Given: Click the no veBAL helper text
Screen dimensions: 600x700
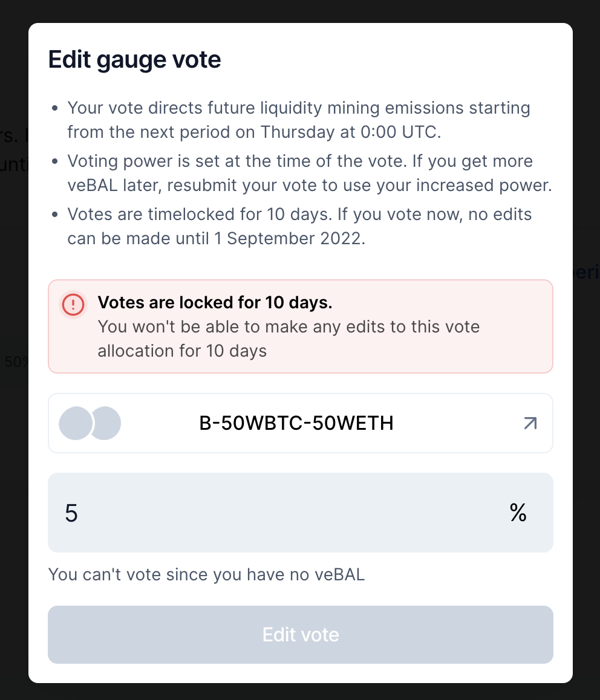Looking at the screenshot, I should pos(207,574).
